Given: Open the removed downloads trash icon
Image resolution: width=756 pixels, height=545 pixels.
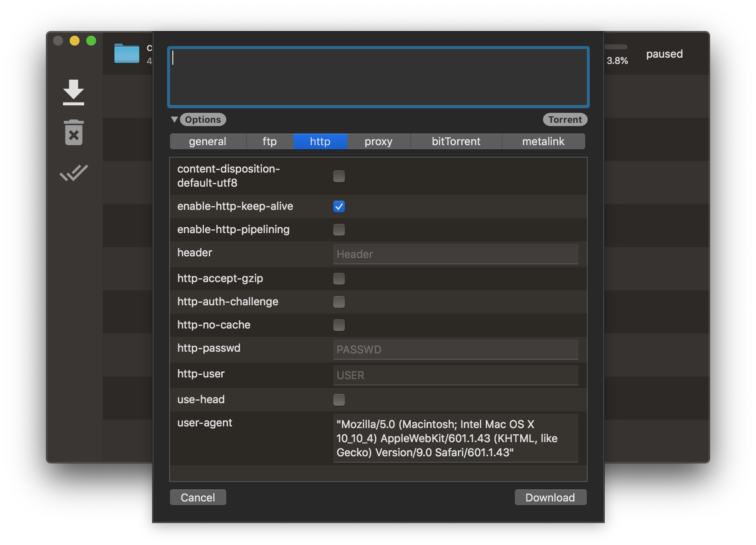Looking at the screenshot, I should click(x=74, y=132).
